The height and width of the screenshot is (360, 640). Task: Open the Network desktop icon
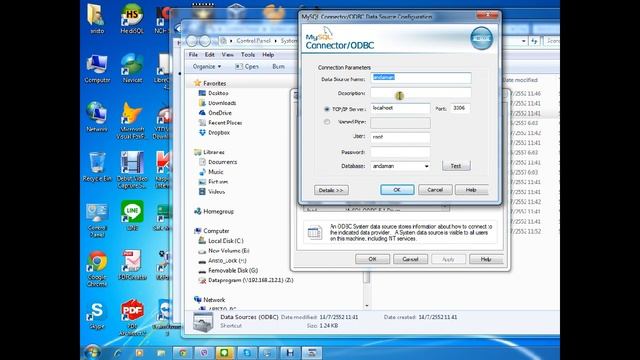click(97, 117)
